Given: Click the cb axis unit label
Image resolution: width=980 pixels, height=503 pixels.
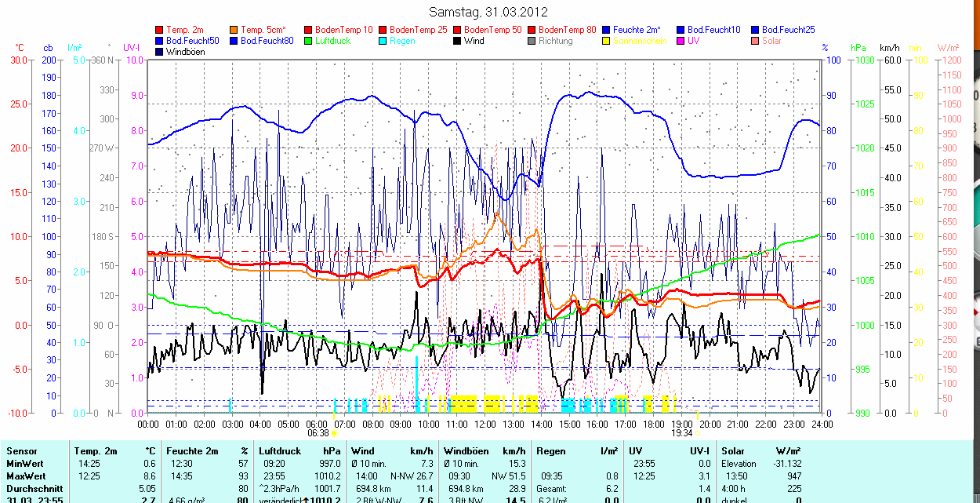Looking at the screenshot, I should pos(49,49).
